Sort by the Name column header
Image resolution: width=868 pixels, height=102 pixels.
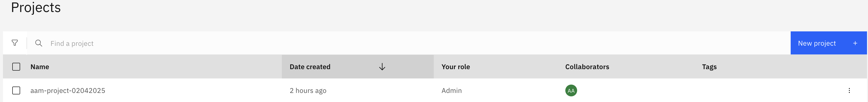pos(40,67)
